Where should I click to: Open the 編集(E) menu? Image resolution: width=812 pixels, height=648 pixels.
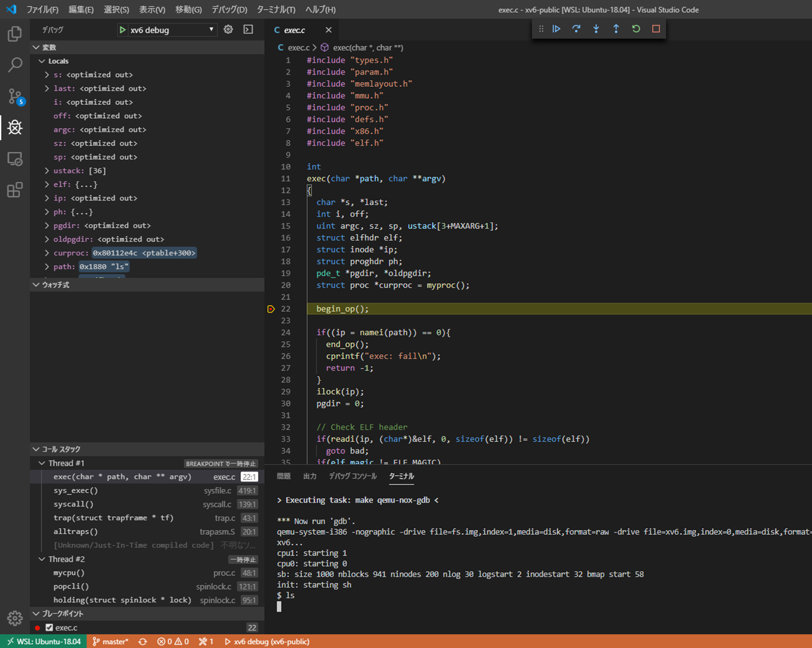click(x=81, y=9)
